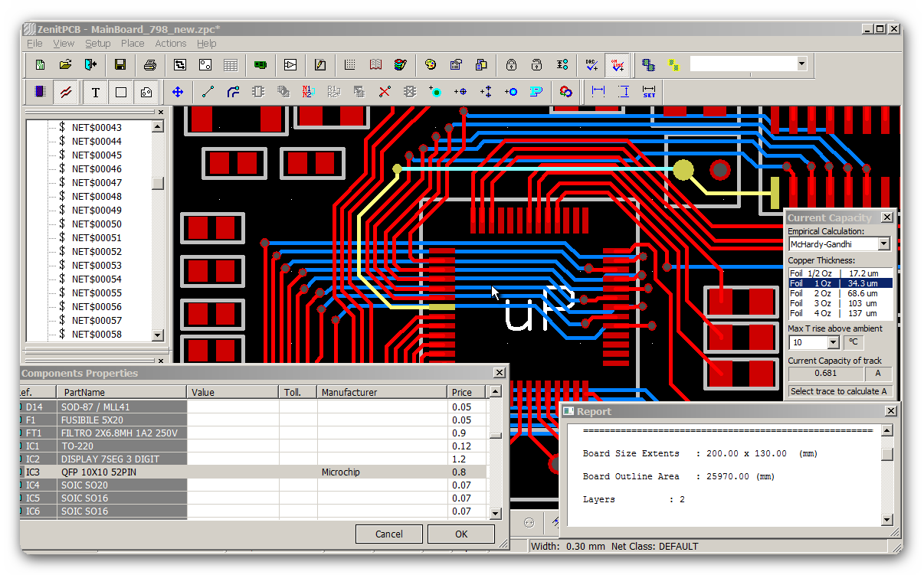Select NET$00050 in the net list
This screenshot has height=575, width=924.
pos(97,224)
